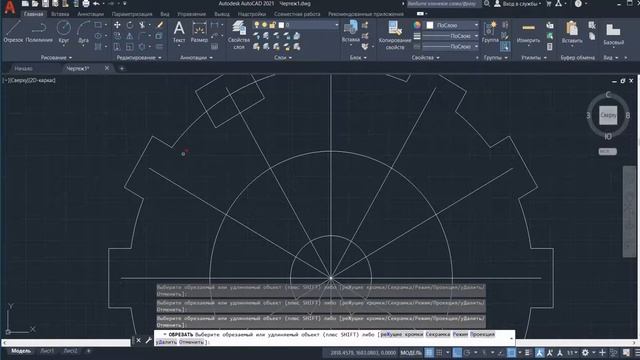
Task: Click the search magnifier icon in title bar
Action: [x=487, y=4]
